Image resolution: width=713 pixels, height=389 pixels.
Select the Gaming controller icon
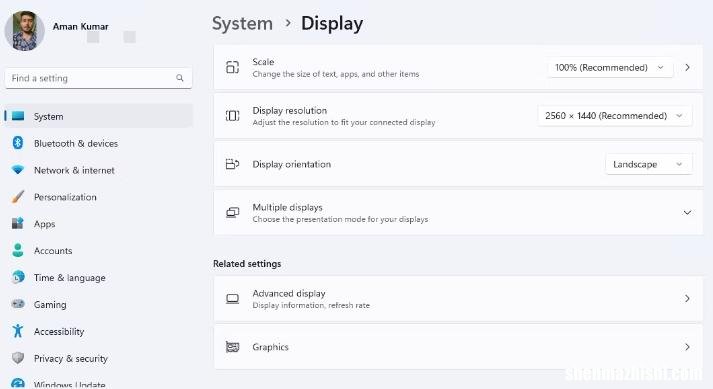(x=18, y=303)
